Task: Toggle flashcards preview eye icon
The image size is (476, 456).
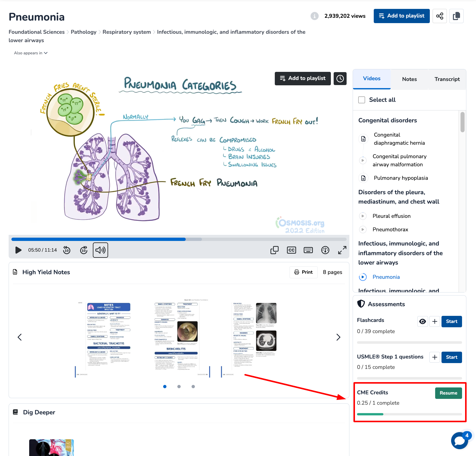Action: click(422, 321)
